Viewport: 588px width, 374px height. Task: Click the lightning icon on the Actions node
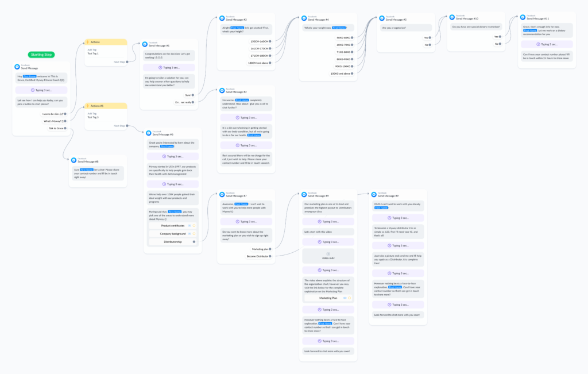[88, 42]
